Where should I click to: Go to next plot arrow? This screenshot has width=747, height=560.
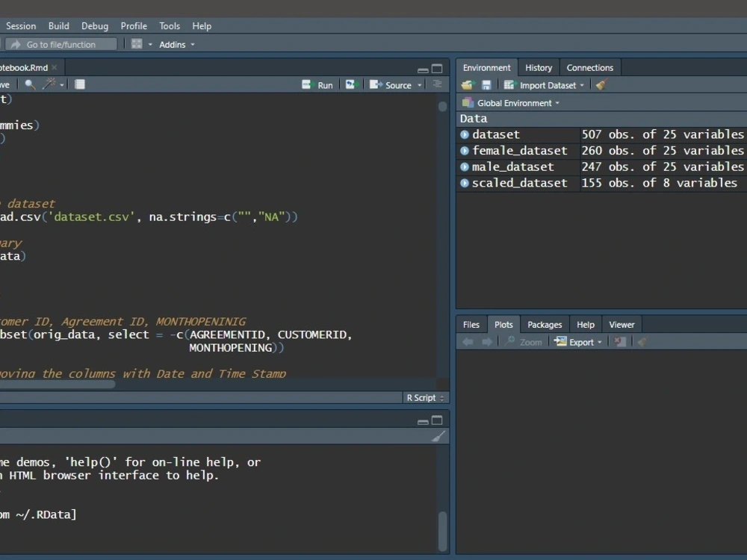coord(486,342)
